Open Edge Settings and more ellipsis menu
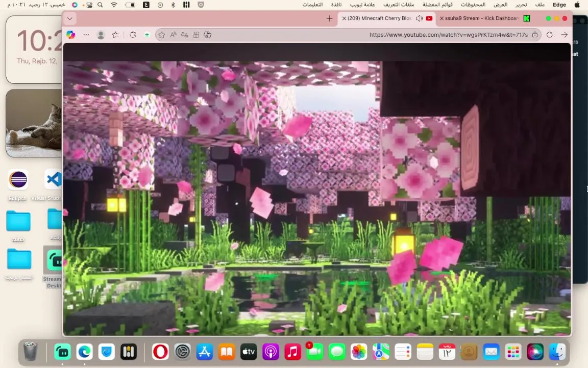The width and height of the screenshot is (588, 368). [86, 35]
